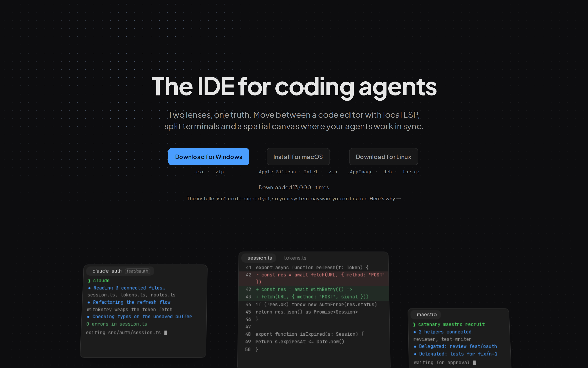The width and height of the screenshot is (588, 368).
Task: Select the .AppImage Linux download
Action: (360, 172)
